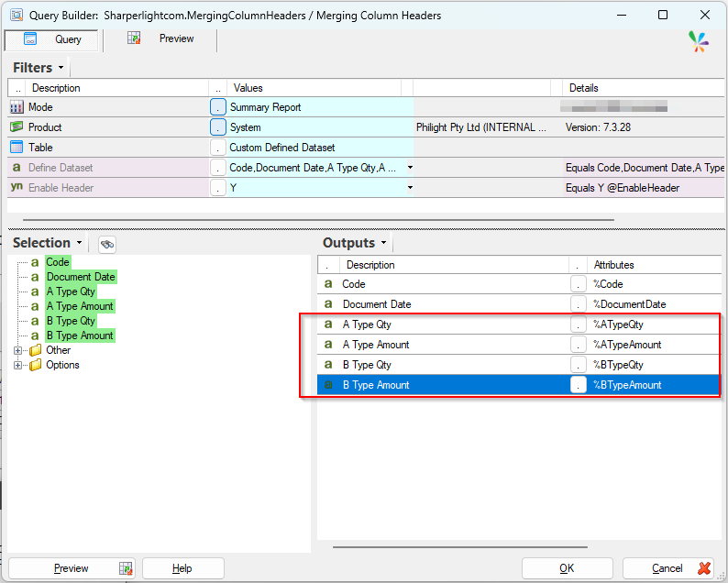This screenshot has width=728, height=583.
Task: Open the Filters dropdown menu
Action: [x=61, y=68]
